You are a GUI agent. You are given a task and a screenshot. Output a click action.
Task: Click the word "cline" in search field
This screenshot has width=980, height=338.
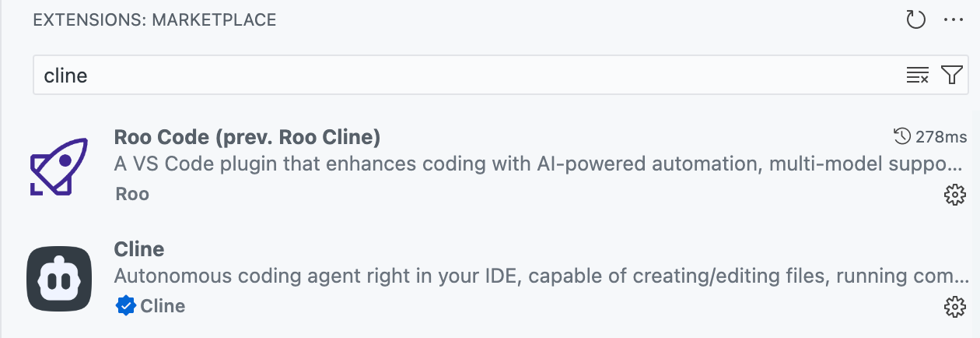click(66, 76)
